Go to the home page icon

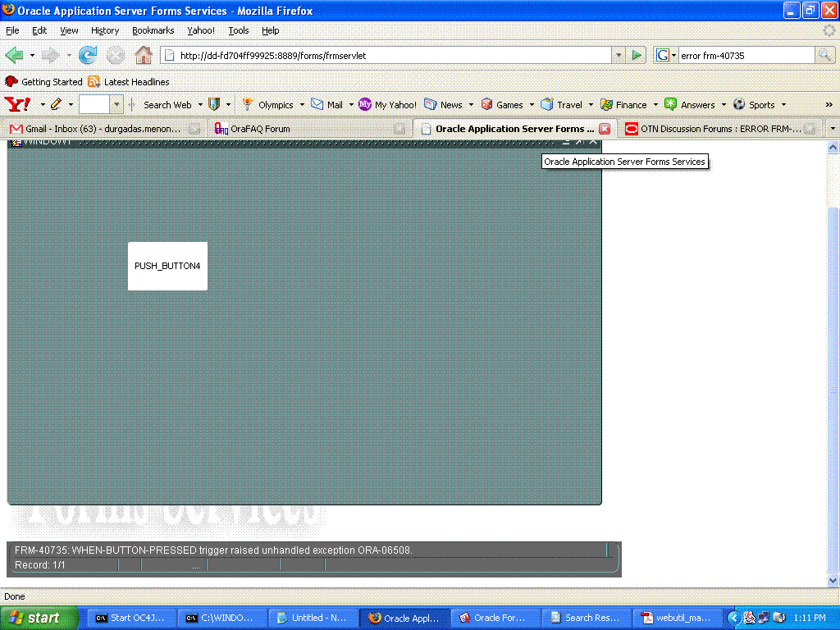[x=144, y=56]
